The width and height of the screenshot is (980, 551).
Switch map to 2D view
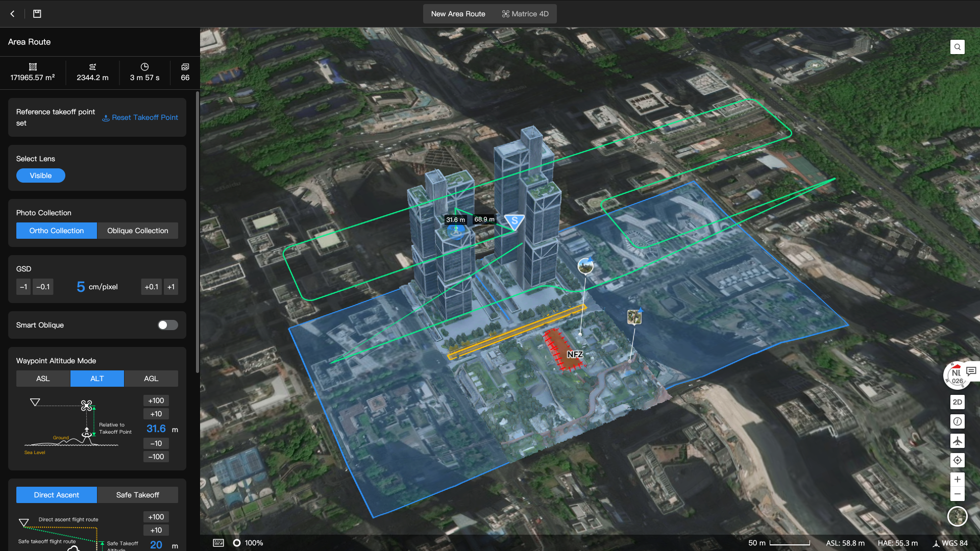(x=958, y=402)
